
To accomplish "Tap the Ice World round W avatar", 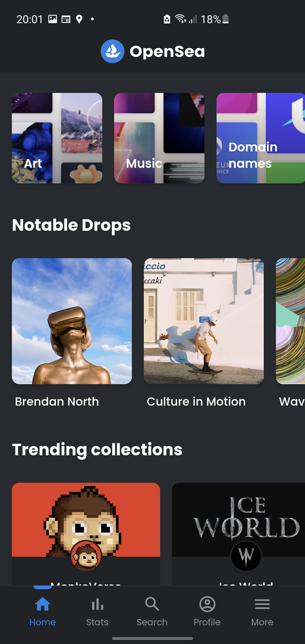I will [x=246, y=556].
